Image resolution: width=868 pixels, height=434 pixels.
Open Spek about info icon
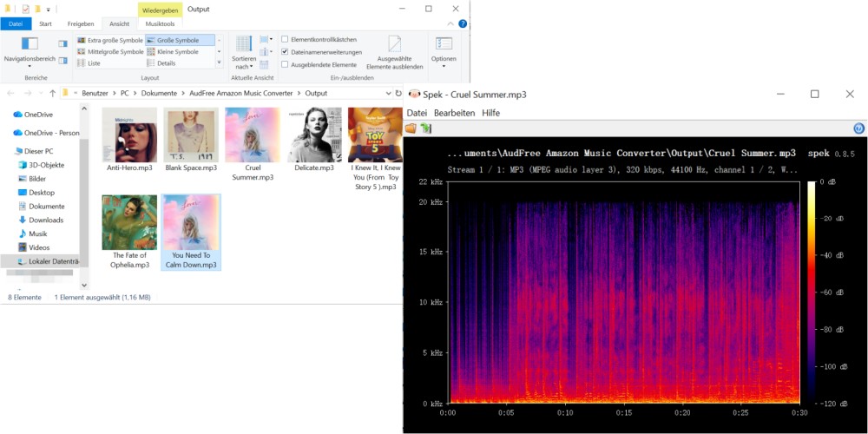click(x=858, y=128)
